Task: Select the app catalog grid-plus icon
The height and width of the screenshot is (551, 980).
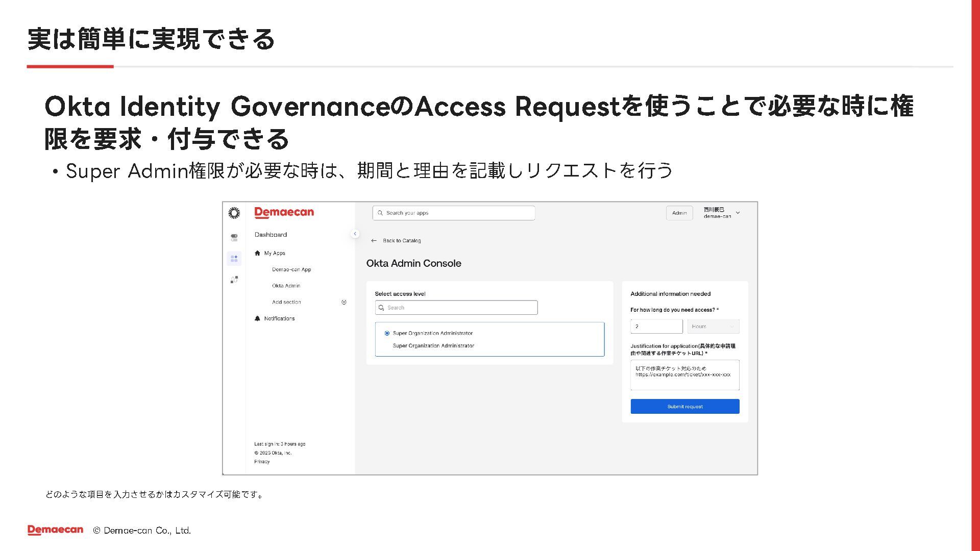Action: 234,259
